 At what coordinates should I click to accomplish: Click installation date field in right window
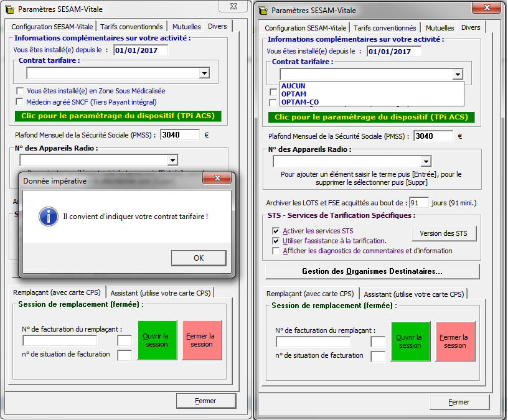[x=394, y=52]
